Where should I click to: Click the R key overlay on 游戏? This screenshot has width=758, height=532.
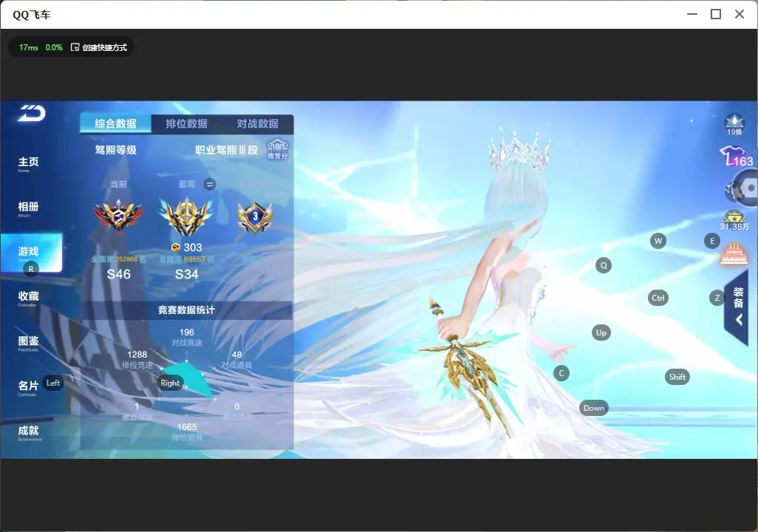(x=31, y=269)
